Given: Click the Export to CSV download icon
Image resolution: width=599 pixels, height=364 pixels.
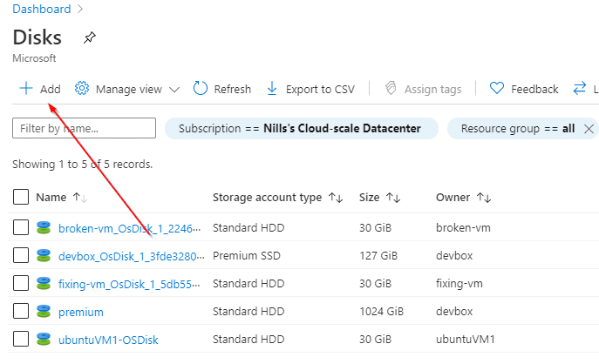Looking at the screenshot, I should pos(272,88).
